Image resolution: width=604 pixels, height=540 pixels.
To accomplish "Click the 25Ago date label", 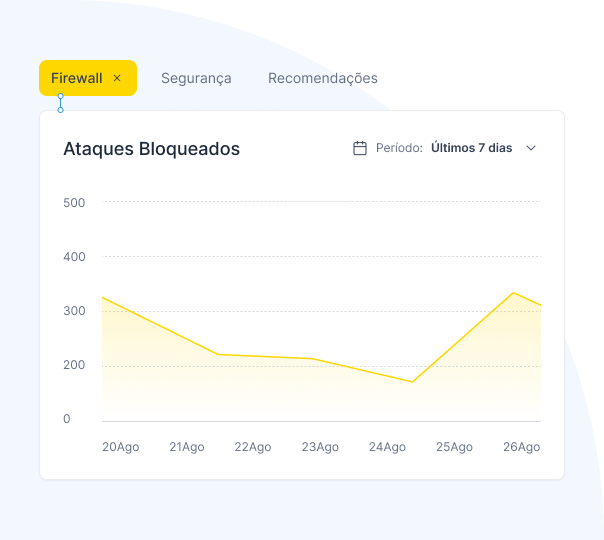I will tap(454, 447).
